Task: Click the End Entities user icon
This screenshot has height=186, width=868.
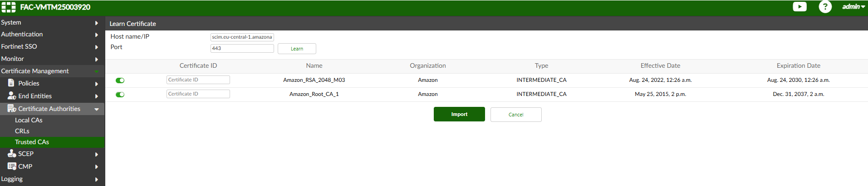Action: tap(12, 96)
